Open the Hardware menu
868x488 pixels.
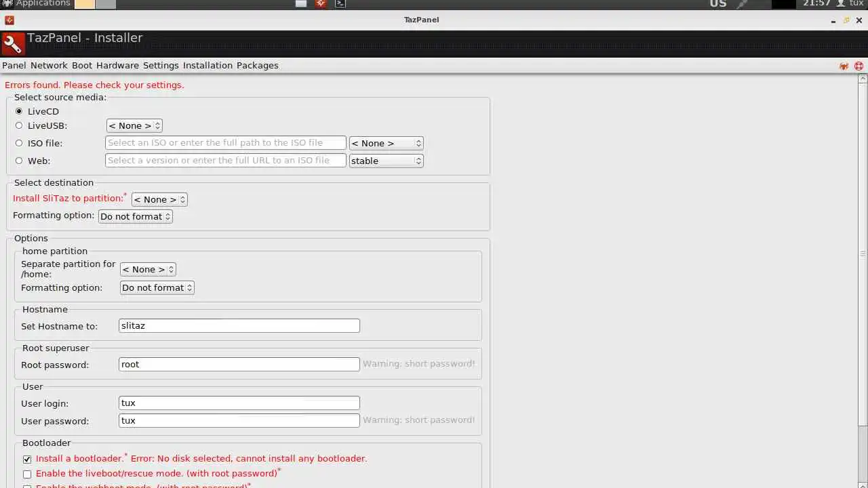117,66
